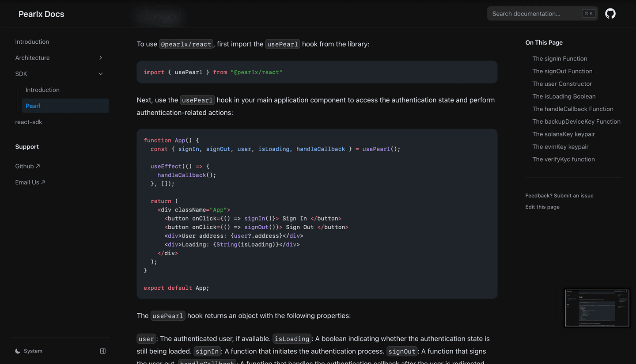Click the Edit this page link

coord(542,207)
